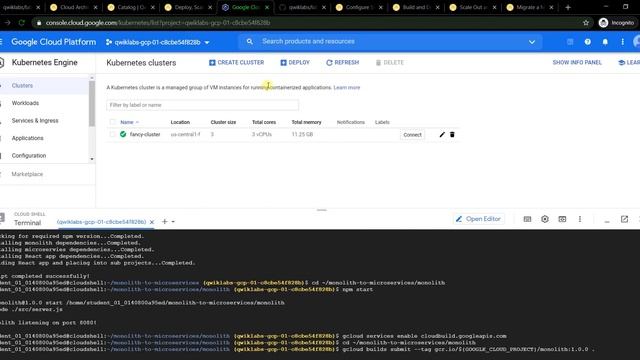Click the Notifications column header
640x360 pixels.
click(x=351, y=122)
